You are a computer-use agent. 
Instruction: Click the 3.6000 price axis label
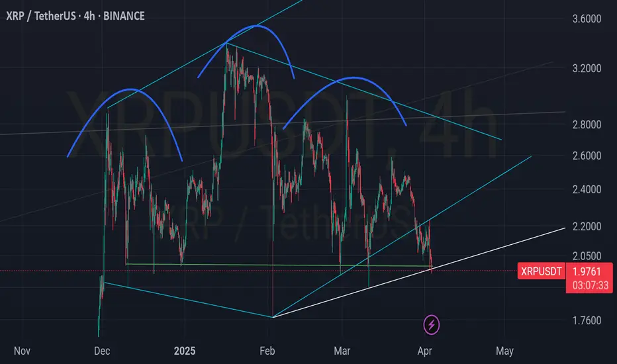click(587, 19)
